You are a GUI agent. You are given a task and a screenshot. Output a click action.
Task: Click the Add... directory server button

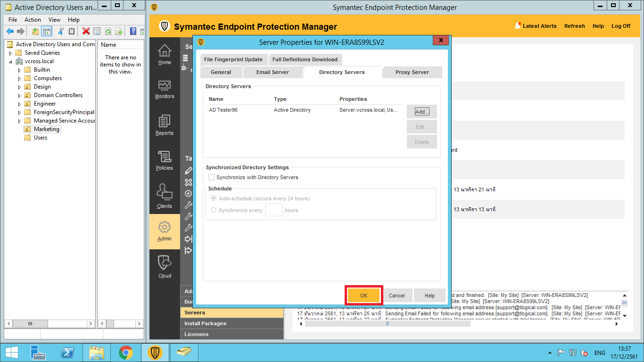coord(421,112)
